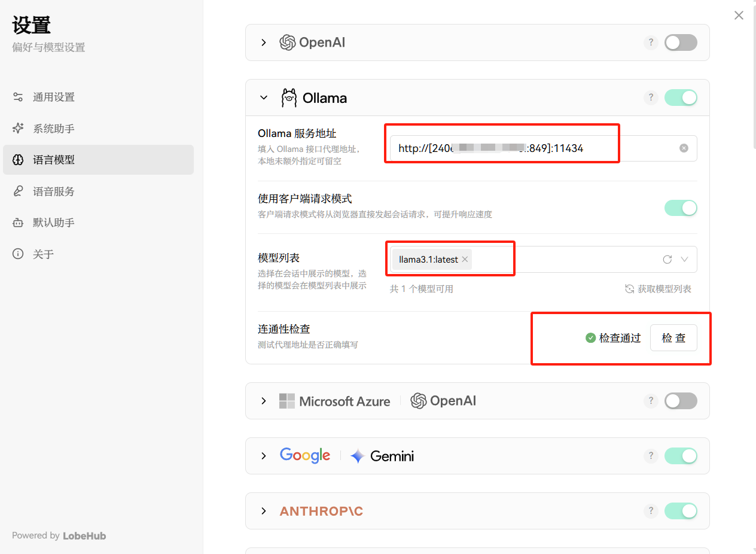756x554 pixels.
Task: Enable the OpenAI provider toggle
Action: (x=681, y=42)
